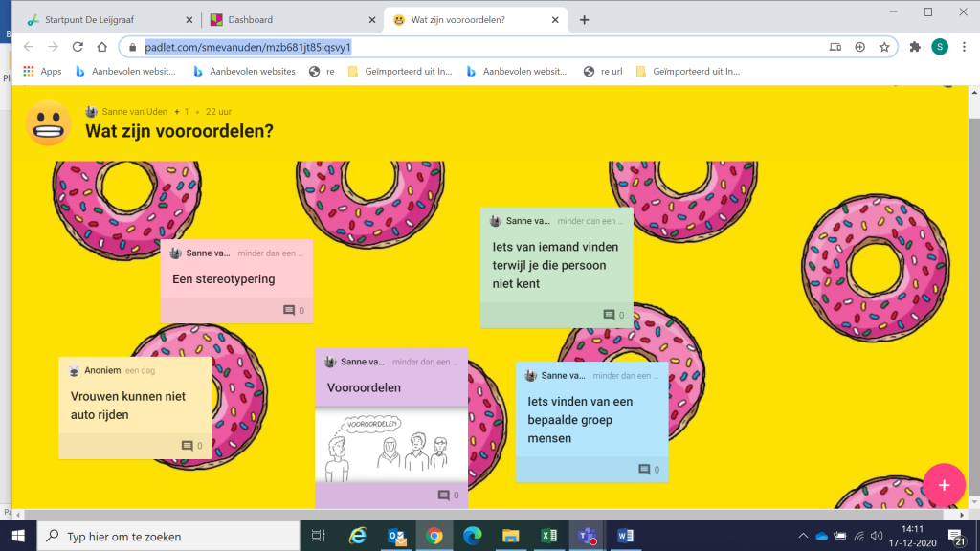Open the Windows Start menu
980x551 pixels.
pyautogui.click(x=18, y=536)
